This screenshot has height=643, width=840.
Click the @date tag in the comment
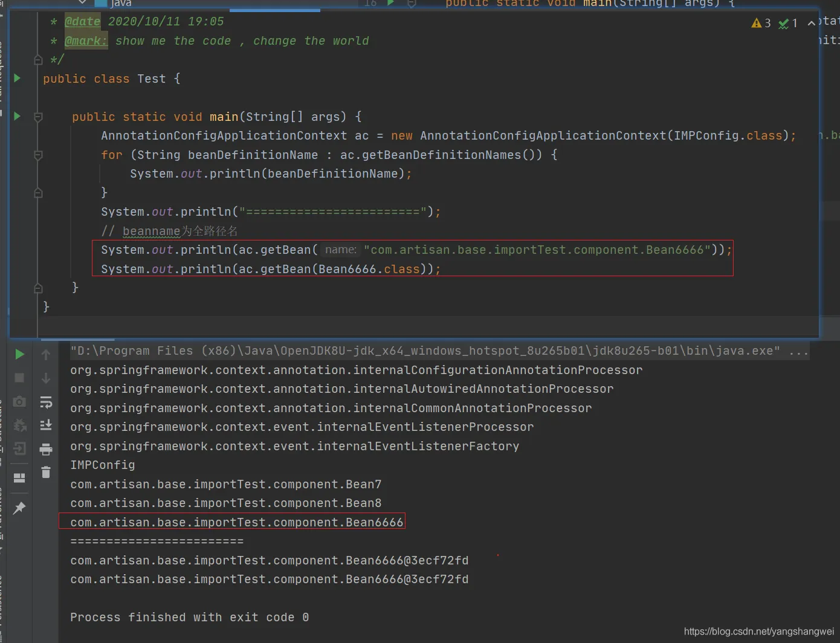tap(82, 22)
